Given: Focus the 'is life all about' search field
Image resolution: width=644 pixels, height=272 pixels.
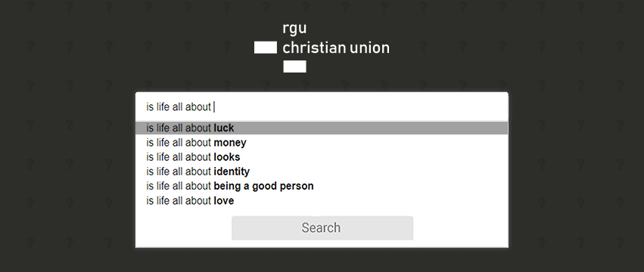Looking at the screenshot, I should click(322, 107).
